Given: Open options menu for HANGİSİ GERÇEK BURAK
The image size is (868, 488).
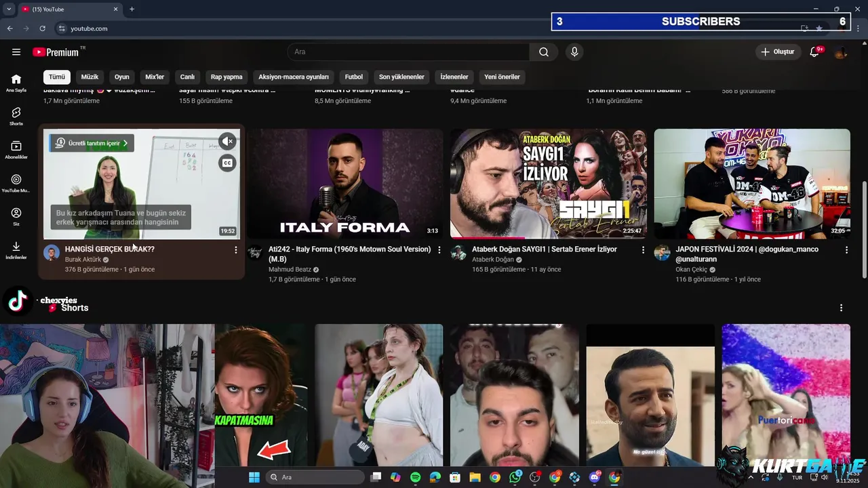Looking at the screenshot, I should point(236,250).
